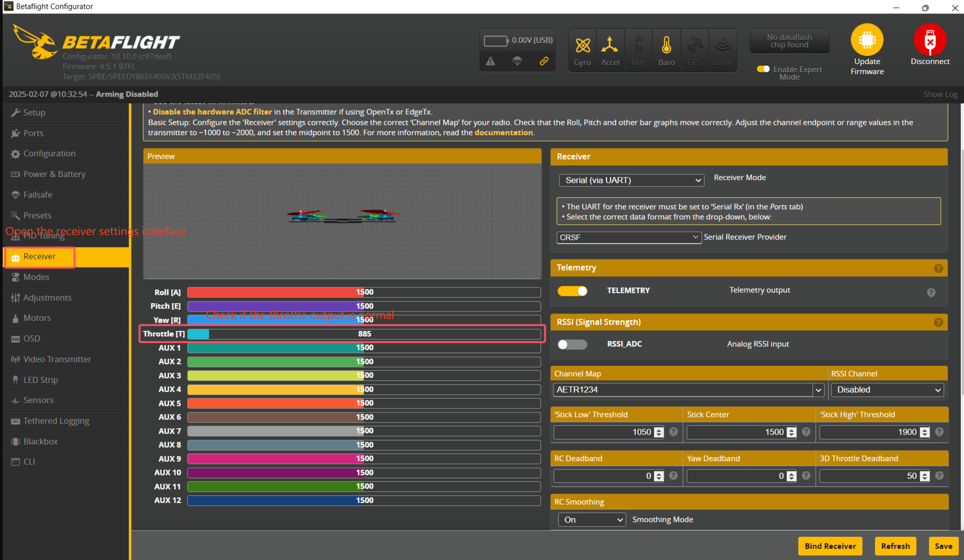The image size is (964, 560).
Task: Open the Ports tab
Action: point(66,133)
